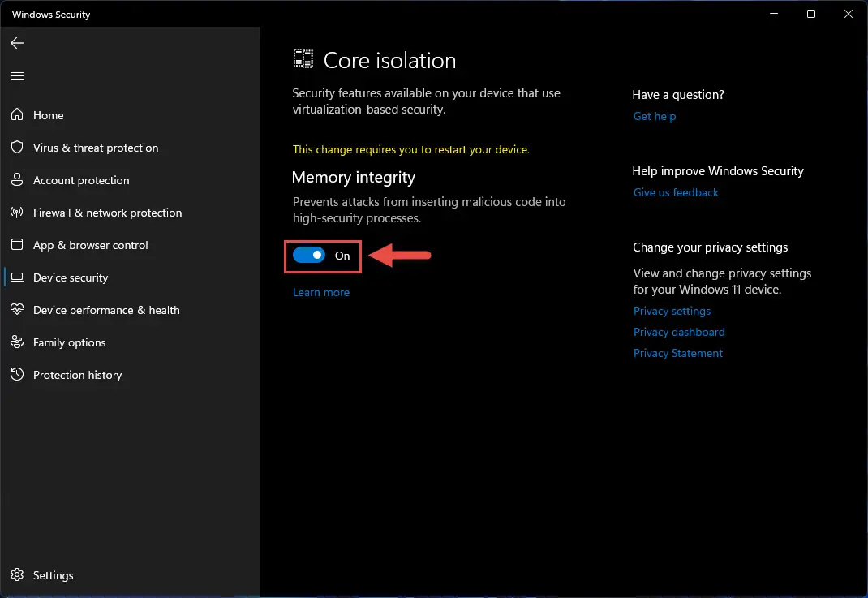Open Device performance & health
This screenshot has height=598, width=868.
[130, 310]
